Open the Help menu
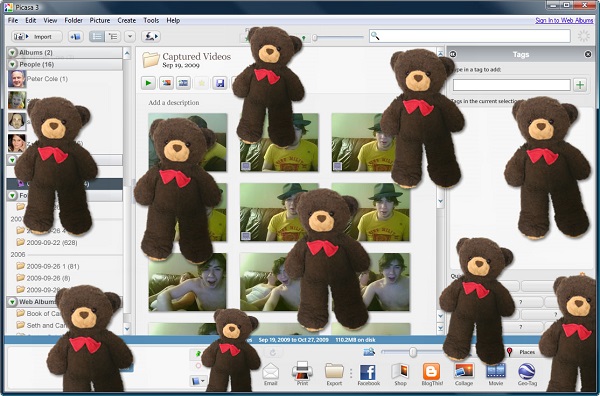The height and width of the screenshot is (396, 600). pyautogui.click(x=173, y=20)
